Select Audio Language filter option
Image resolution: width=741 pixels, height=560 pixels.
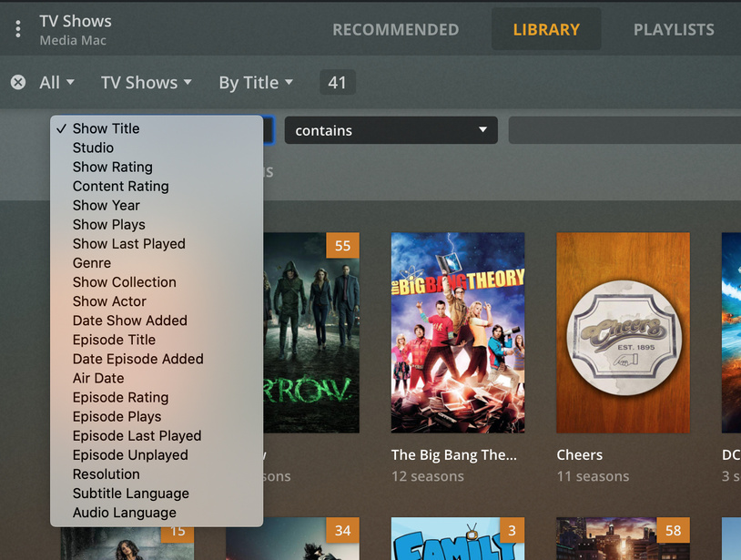157,513
